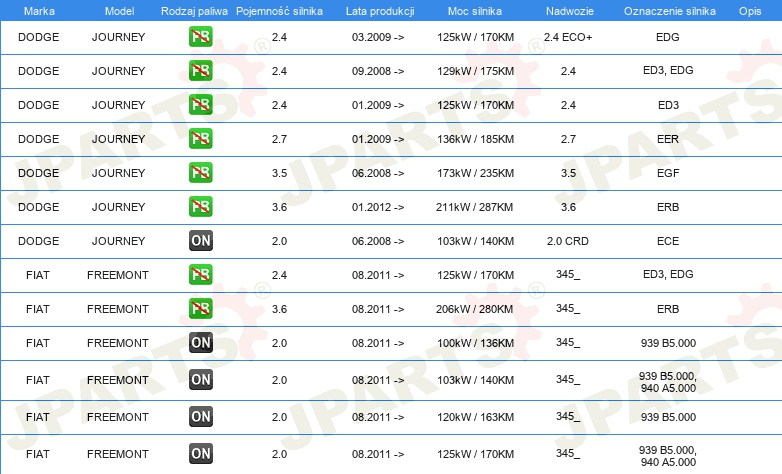Select the 129kW / 175KM power cell

coord(475,71)
